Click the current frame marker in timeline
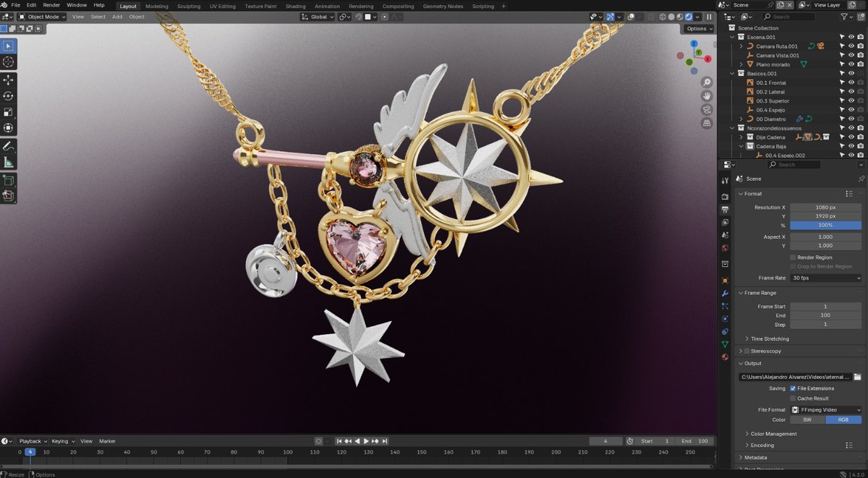The width and height of the screenshot is (868, 478). [x=30, y=452]
